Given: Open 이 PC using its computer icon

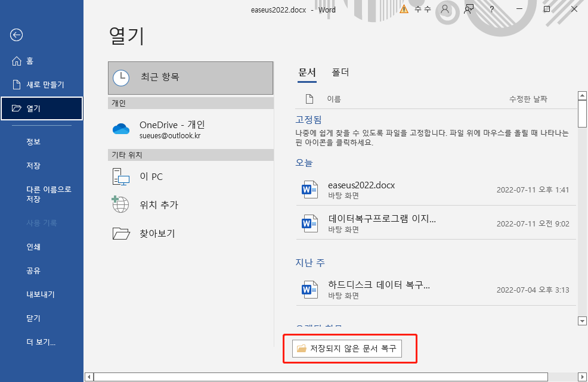Looking at the screenshot, I should (x=121, y=176).
